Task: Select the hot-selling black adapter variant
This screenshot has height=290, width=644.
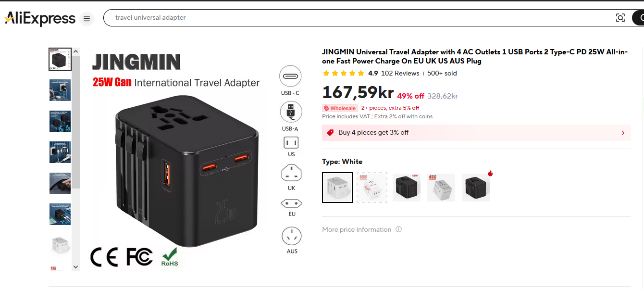Action: click(476, 188)
